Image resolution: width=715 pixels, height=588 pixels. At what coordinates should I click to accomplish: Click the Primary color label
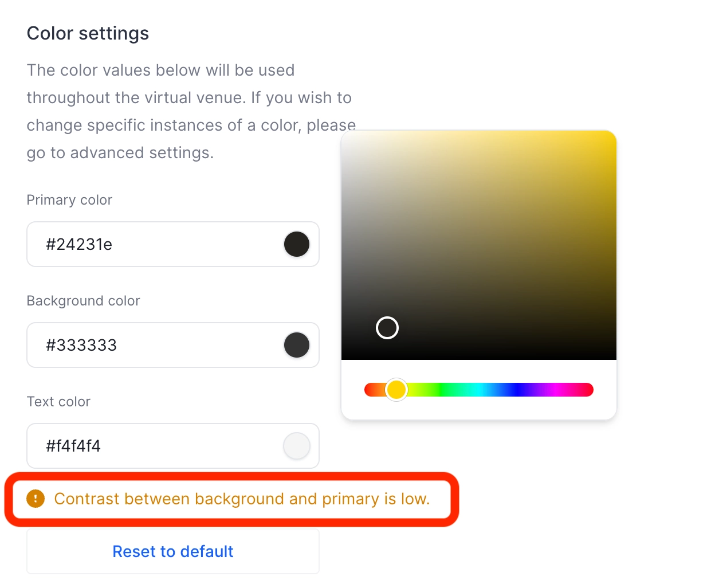click(x=69, y=199)
